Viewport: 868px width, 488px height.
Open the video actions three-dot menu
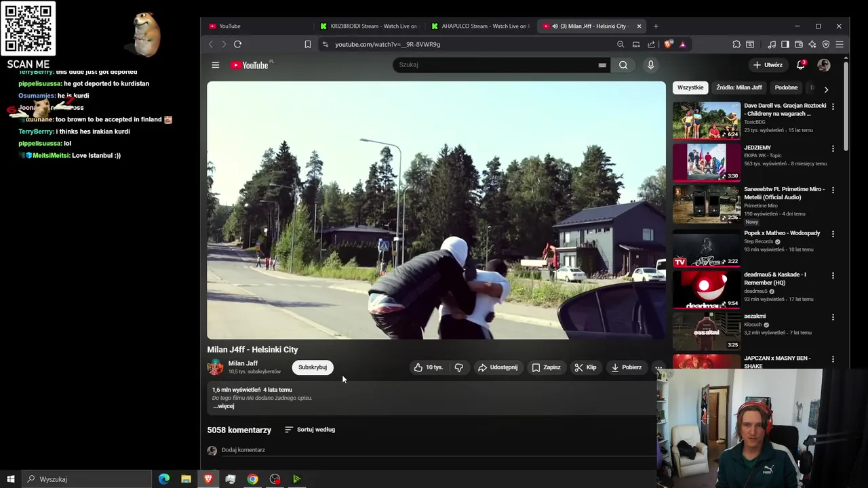[658, 367]
